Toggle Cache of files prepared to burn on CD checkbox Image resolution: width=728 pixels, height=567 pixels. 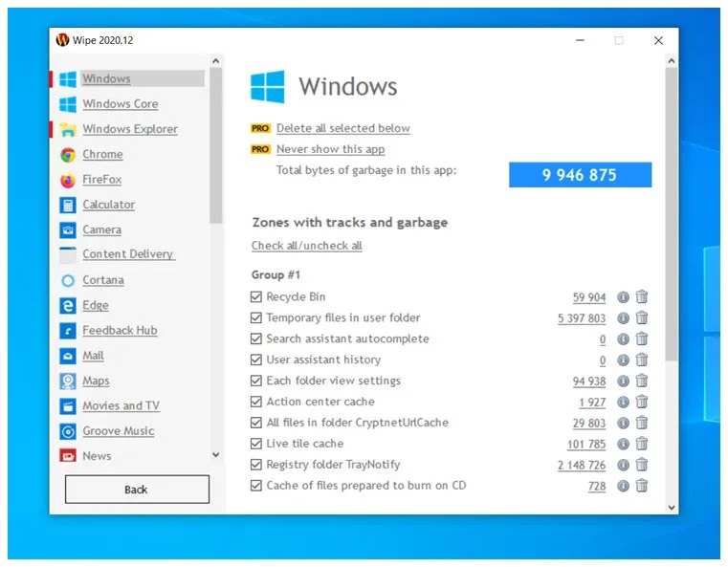[255, 486]
